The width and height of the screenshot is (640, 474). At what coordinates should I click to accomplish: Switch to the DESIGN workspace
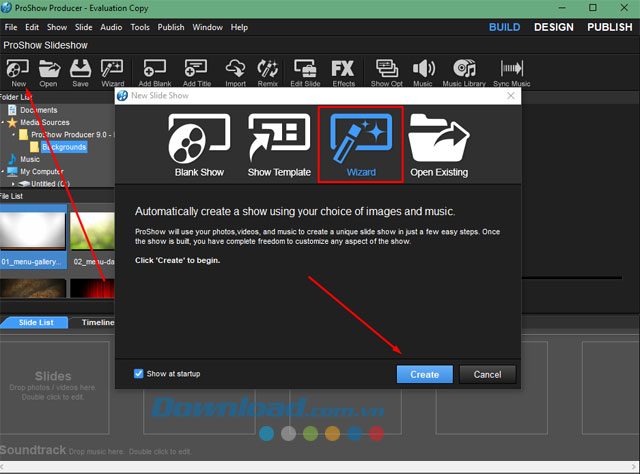tap(553, 27)
